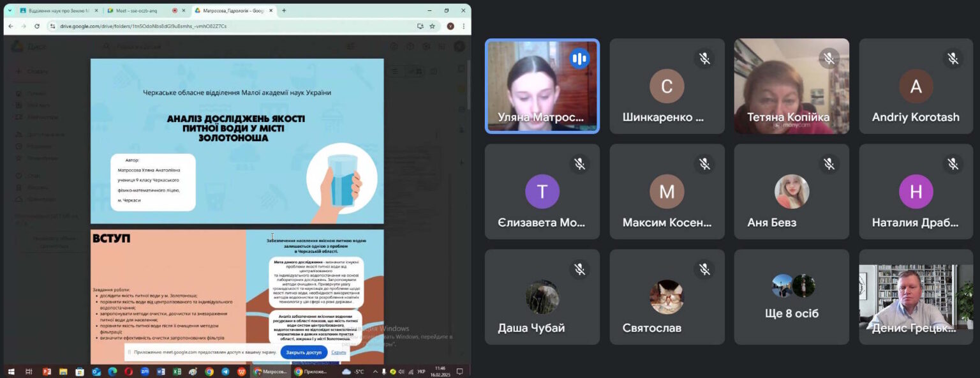The image size is (980, 378).
Task: Launch Opera browser from the taskbar
Action: pos(129,372)
